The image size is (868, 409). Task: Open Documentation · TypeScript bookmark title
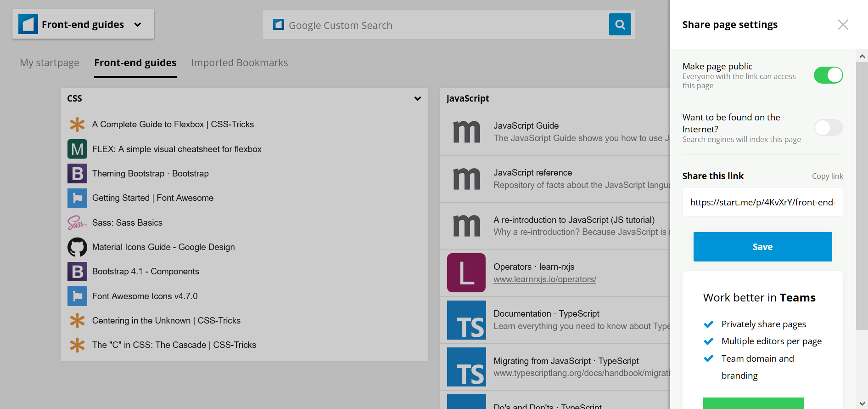click(x=546, y=314)
